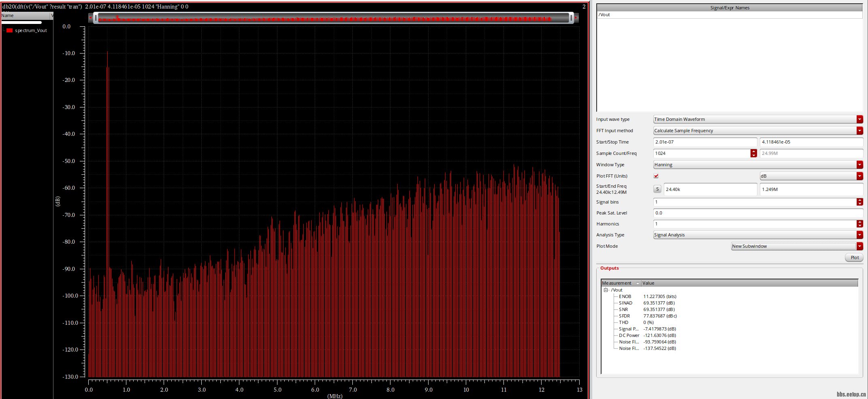
Task: Click the Start/End Freq 24.40k:12.49M label
Action: point(611,189)
